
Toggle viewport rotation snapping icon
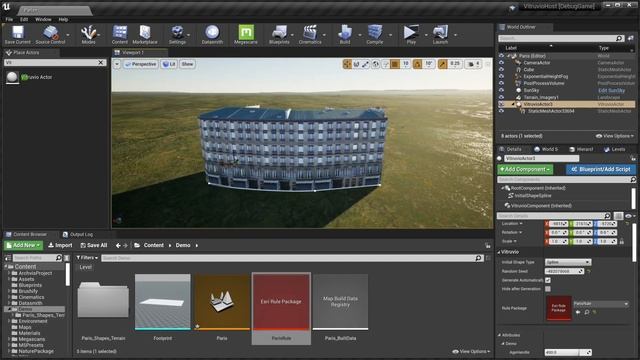417,64
